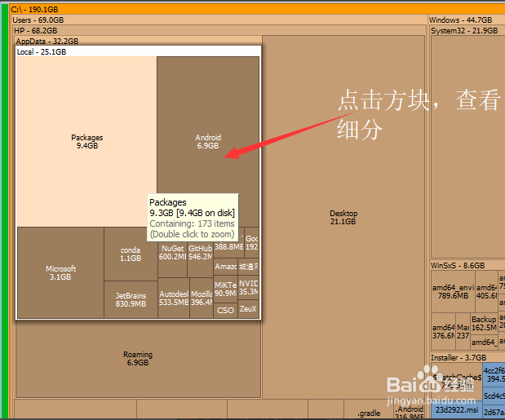Click the AppData 32.2GB folder header
This screenshot has height=420, width=505.
click(138, 41)
